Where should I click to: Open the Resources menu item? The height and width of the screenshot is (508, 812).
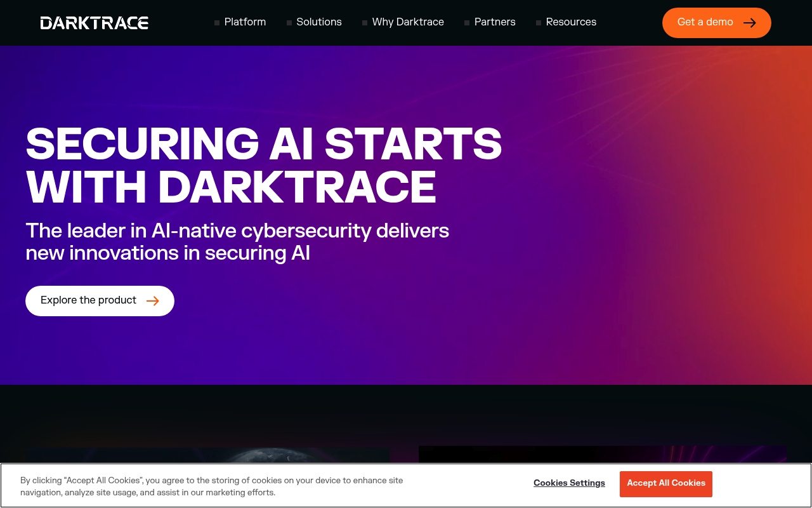coord(571,22)
